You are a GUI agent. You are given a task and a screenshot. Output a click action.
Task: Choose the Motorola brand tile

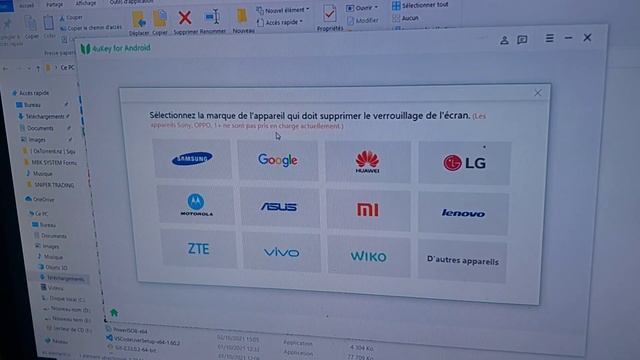point(196,204)
